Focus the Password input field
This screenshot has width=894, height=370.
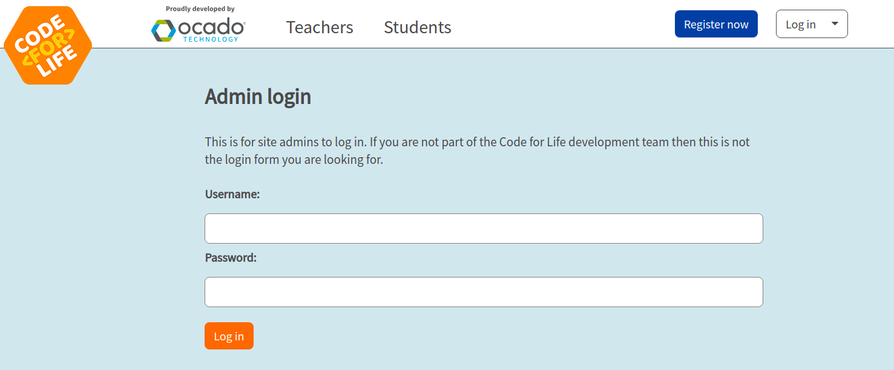point(483,292)
